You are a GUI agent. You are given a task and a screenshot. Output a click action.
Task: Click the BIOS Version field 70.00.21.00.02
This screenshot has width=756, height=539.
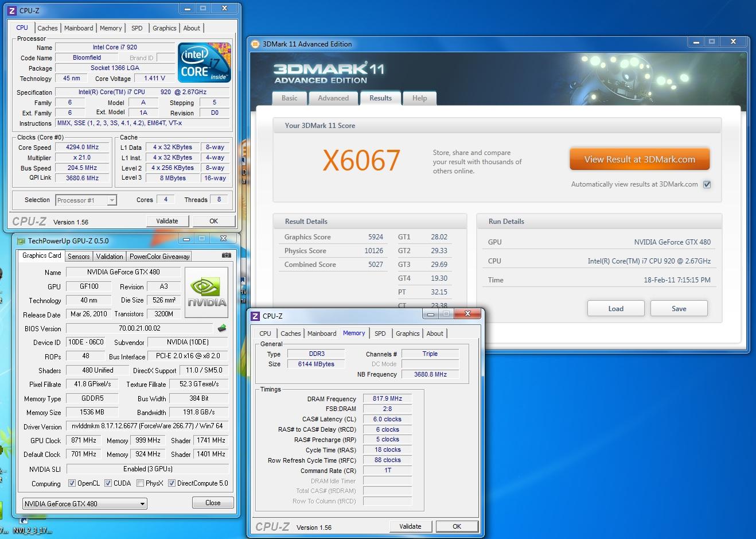(x=140, y=328)
